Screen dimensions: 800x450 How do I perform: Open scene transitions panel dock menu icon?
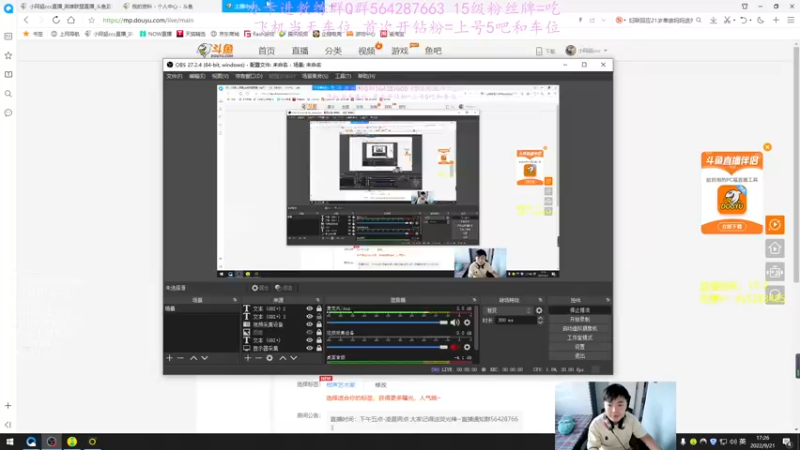click(x=540, y=300)
